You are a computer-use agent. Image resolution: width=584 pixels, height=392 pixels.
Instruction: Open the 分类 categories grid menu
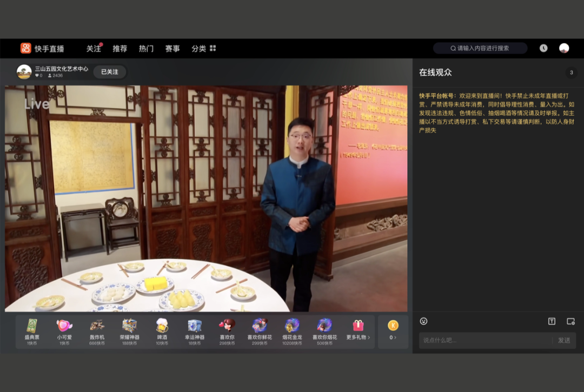(203, 48)
